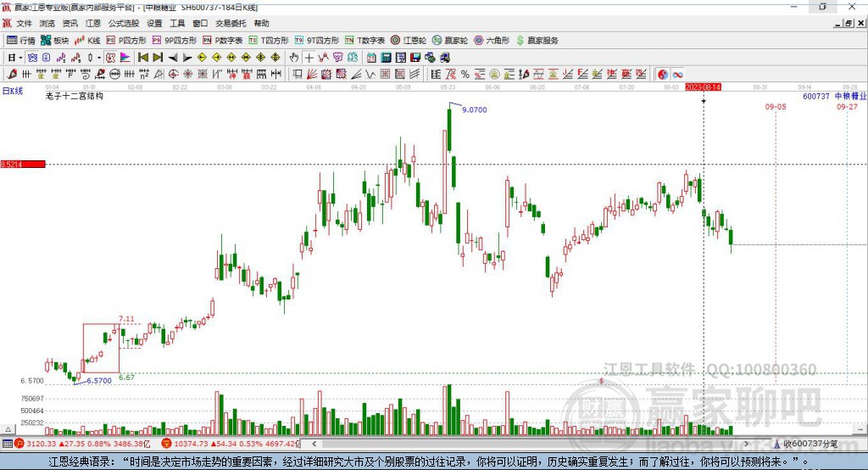Click the percent sign tool icon
Image resolution: width=868 pixels, height=470 pixels.
click(x=465, y=75)
